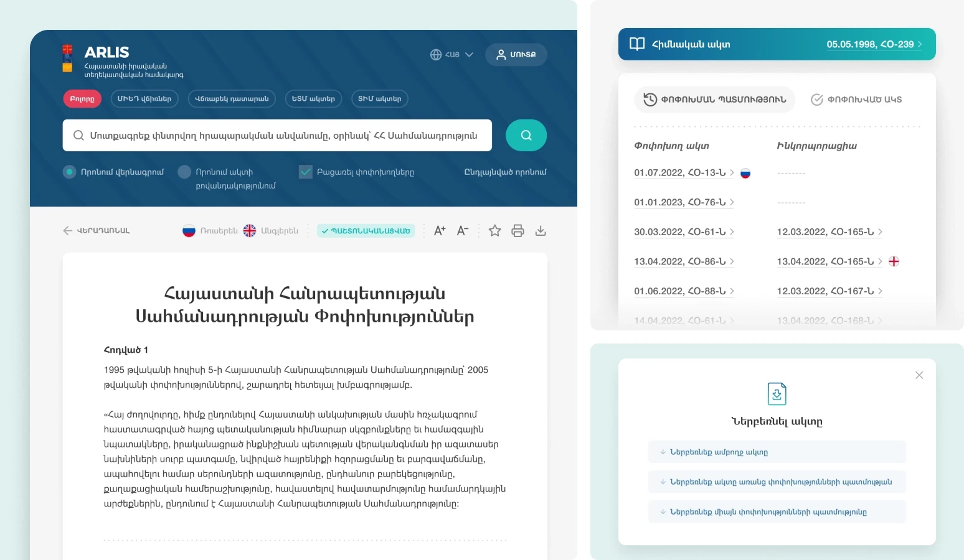
Task: Select the ՄԻԵԴ վճիռներ filter tab
Action: tap(144, 99)
